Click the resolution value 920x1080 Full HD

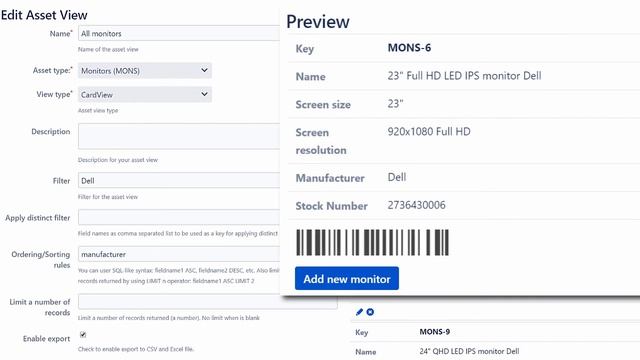point(429,131)
